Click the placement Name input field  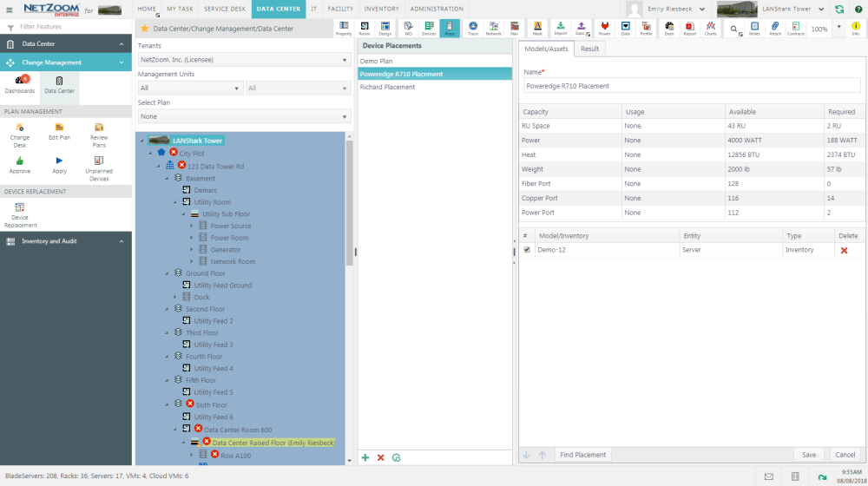(692, 86)
